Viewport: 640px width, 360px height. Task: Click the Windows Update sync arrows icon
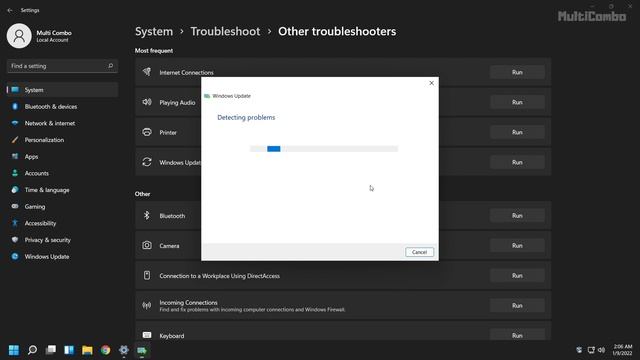[x=147, y=162]
